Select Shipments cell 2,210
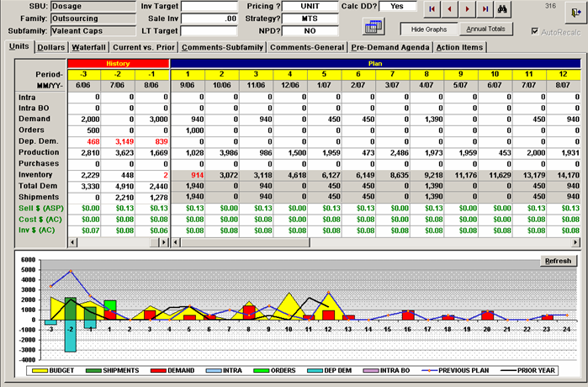 click(x=118, y=198)
